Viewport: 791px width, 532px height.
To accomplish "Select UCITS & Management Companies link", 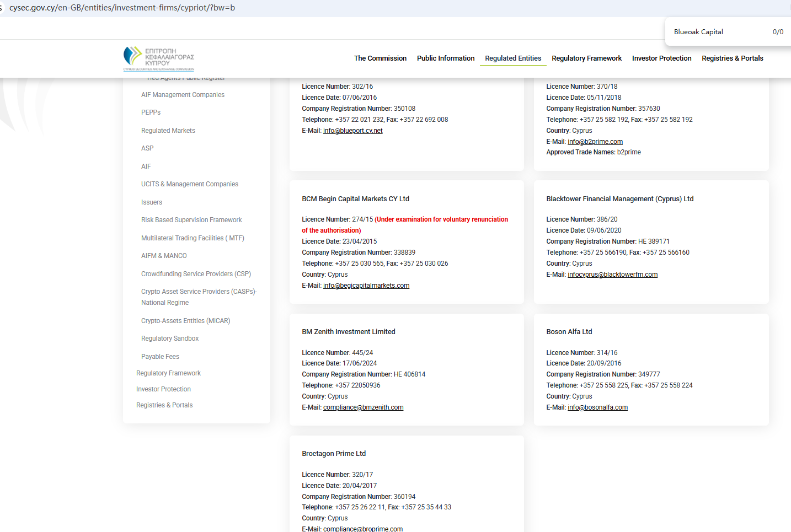I will tap(189, 184).
